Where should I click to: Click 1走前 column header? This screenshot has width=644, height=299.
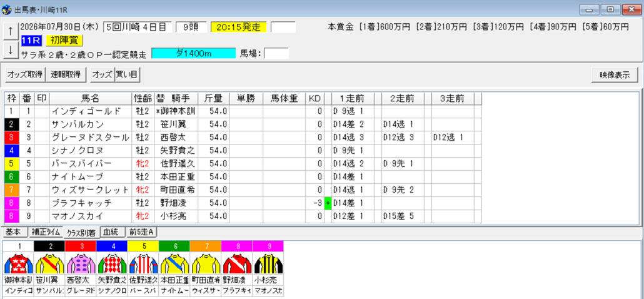pyautogui.click(x=353, y=99)
